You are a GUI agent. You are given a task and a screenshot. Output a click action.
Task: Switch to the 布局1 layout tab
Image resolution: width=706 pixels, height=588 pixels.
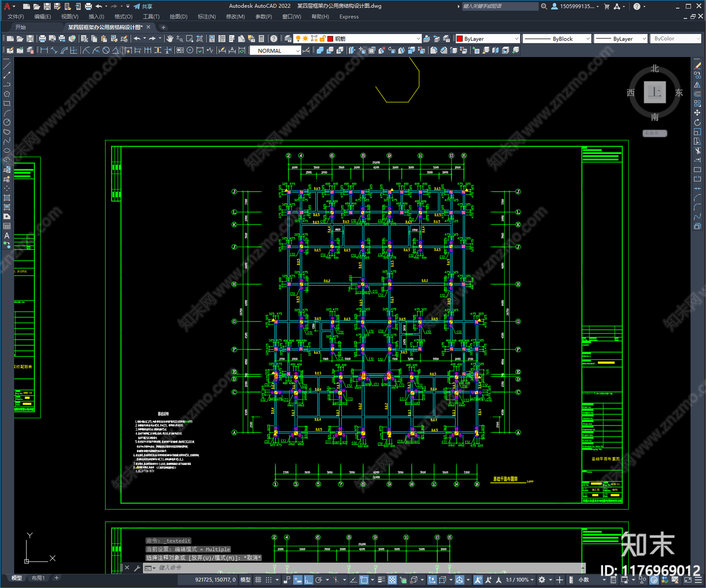tap(38, 578)
